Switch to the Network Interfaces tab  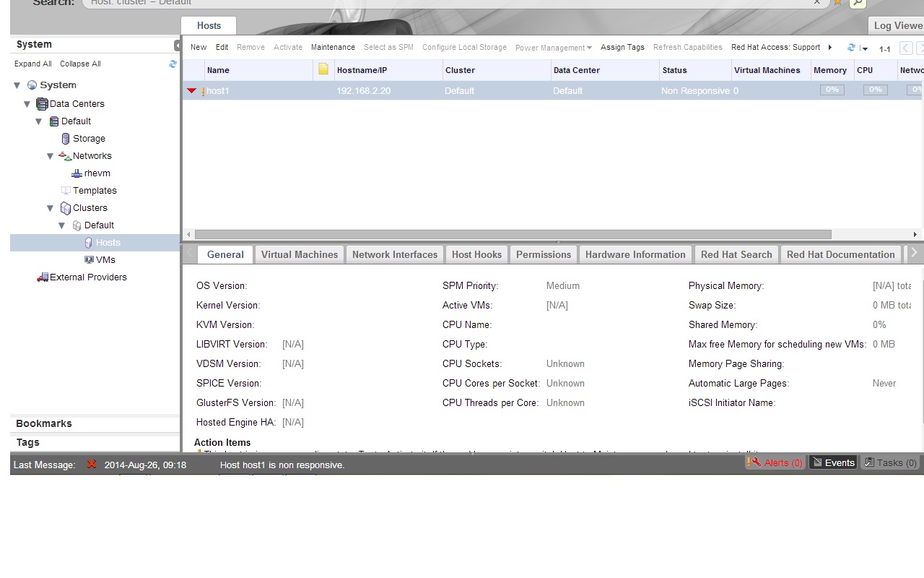pyautogui.click(x=394, y=254)
